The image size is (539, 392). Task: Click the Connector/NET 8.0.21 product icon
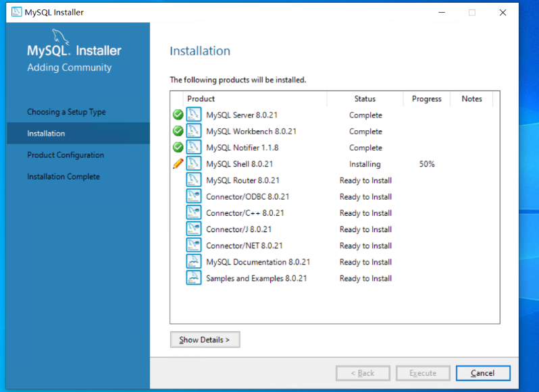pyautogui.click(x=194, y=245)
